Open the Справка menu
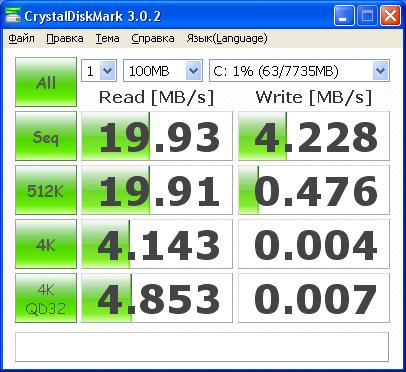The image size is (406, 372). (x=153, y=38)
